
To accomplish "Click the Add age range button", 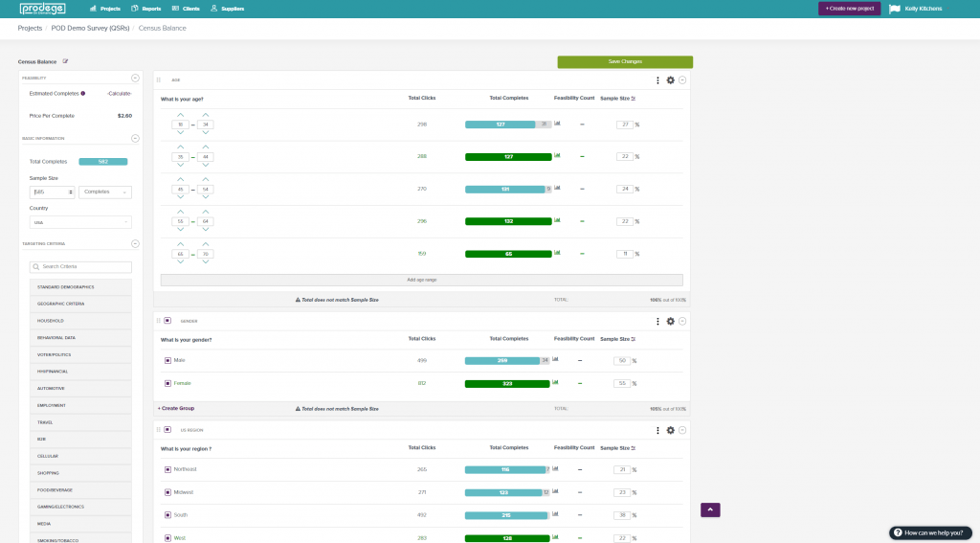I will pos(422,280).
